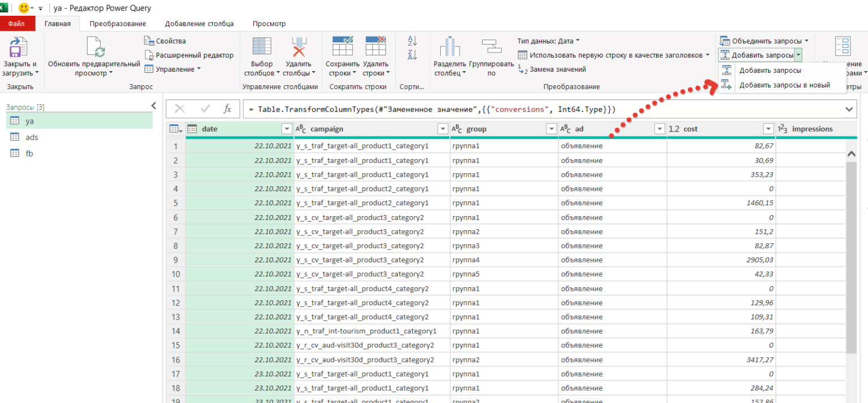Open filter dropdown for date column
868x403 pixels.
click(x=287, y=129)
